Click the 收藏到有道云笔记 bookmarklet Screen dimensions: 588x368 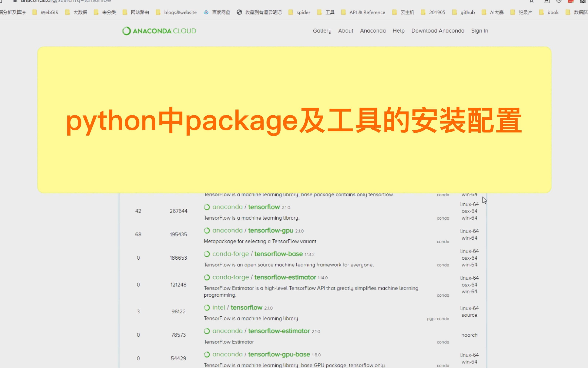(259, 12)
